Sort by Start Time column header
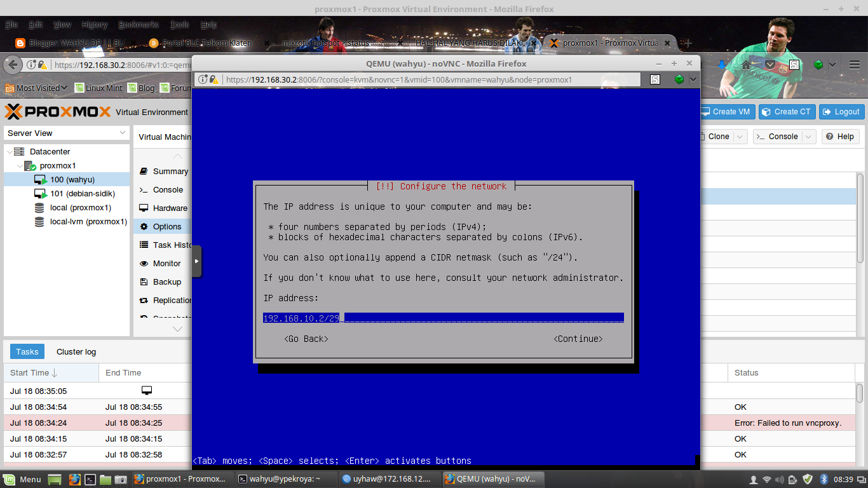This screenshot has height=488, width=868. pyautogui.click(x=51, y=373)
